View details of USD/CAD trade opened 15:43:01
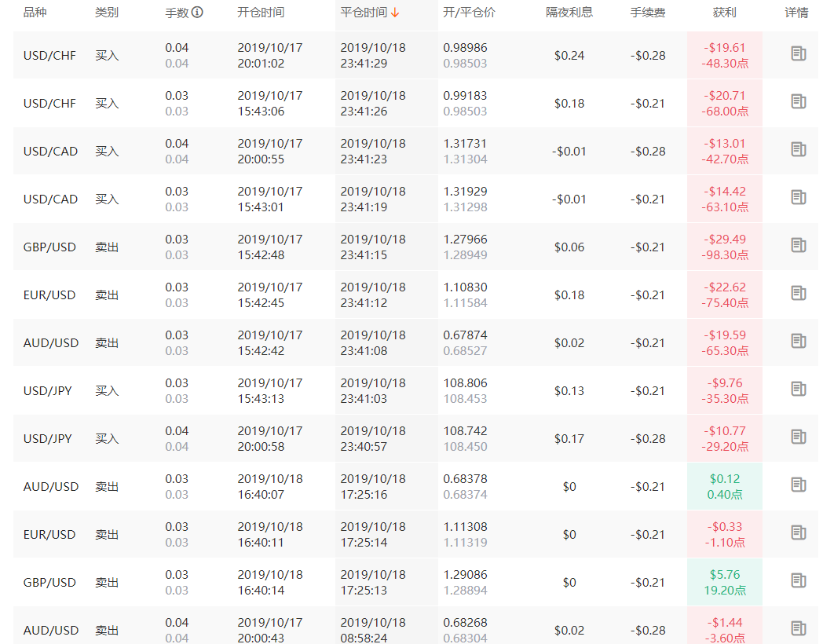The width and height of the screenshot is (823, 644). coord(799,197)
